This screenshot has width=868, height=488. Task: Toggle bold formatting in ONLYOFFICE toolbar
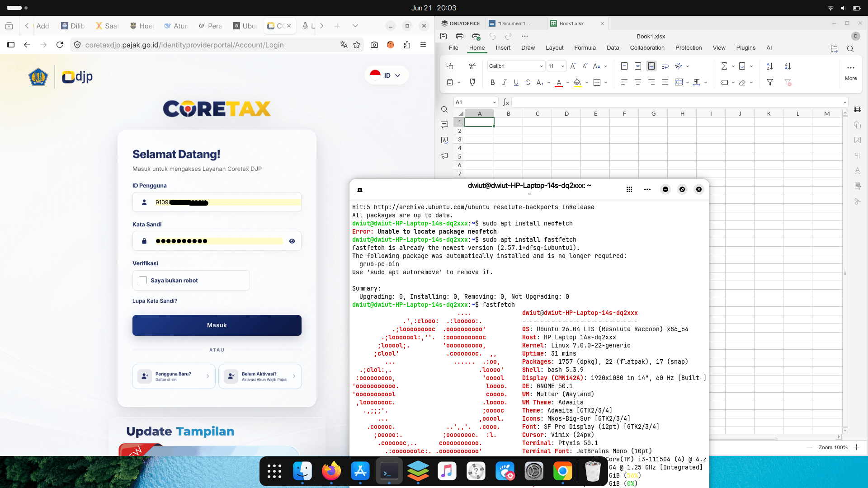pyautogui.click(x=492, y=83)
